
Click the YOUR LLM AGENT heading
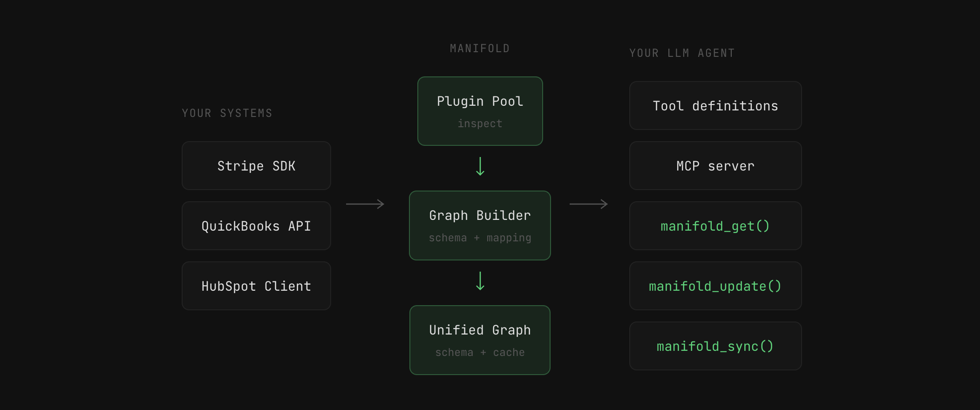coord(682,53)
